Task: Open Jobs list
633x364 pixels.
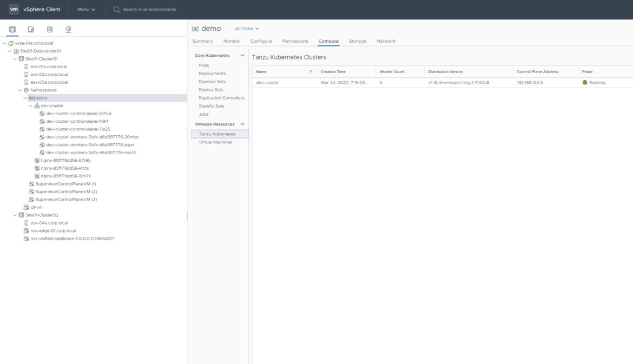Action: pos(204,114)
